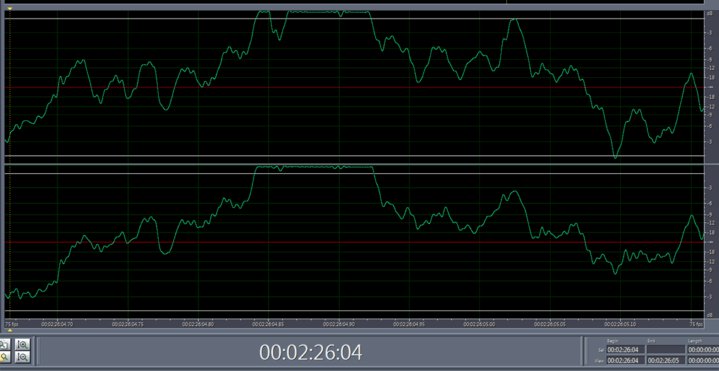Viewport: 719px width, 371px height.
Task: Click the View End 00:02:26:05 field
Action: pyautogui.click(x=666, y=360)
